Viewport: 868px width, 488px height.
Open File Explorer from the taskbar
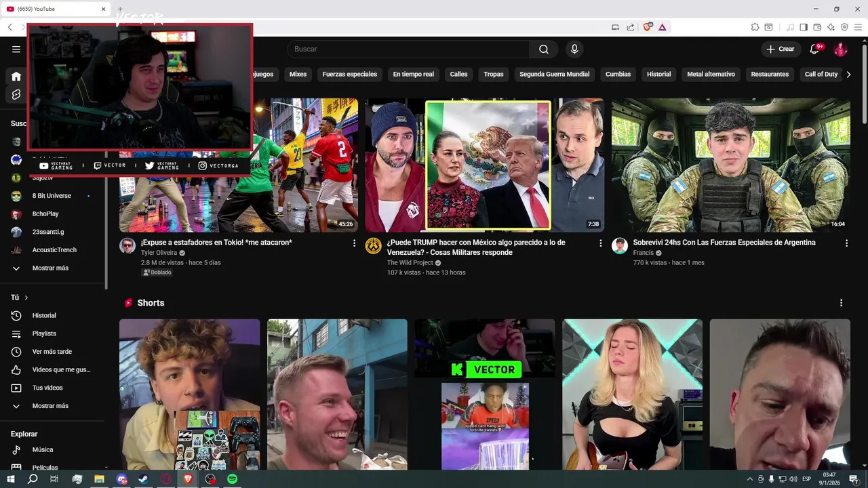coord(99,479)
